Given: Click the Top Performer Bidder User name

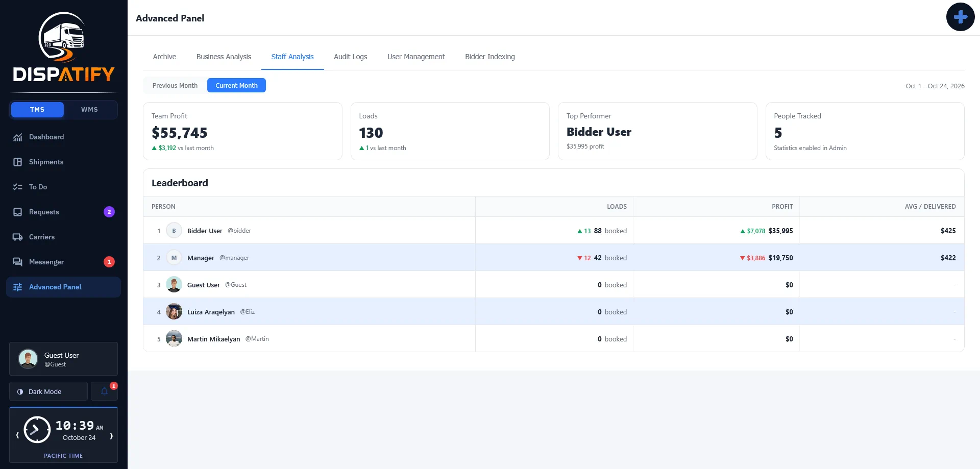Looking at the screenshot, I should (x=599, y=132).
